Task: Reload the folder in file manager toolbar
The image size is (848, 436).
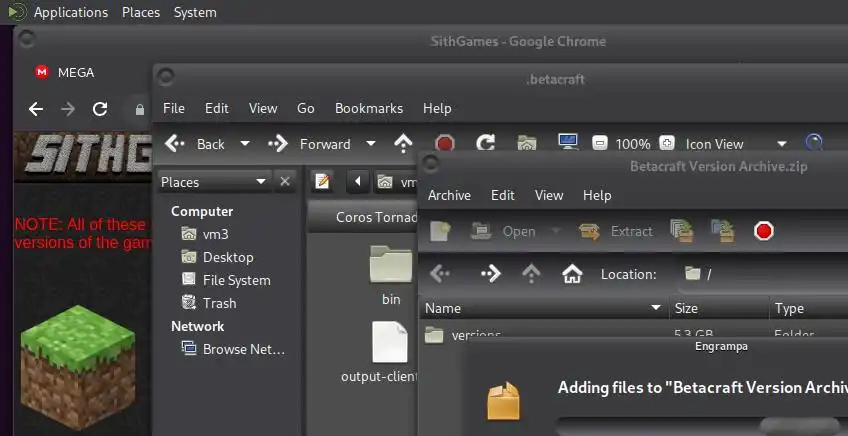Action: (485, 143)
